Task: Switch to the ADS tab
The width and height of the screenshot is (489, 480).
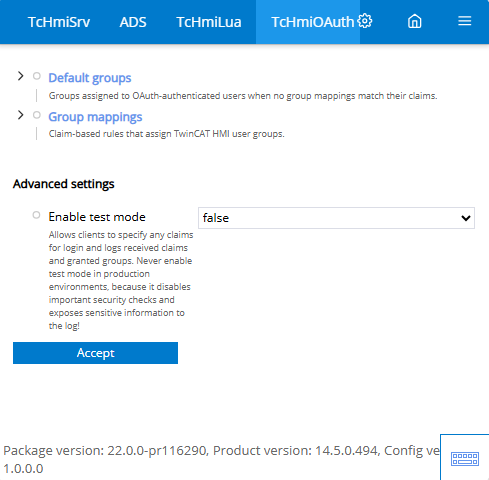Action: click(133, 22)
